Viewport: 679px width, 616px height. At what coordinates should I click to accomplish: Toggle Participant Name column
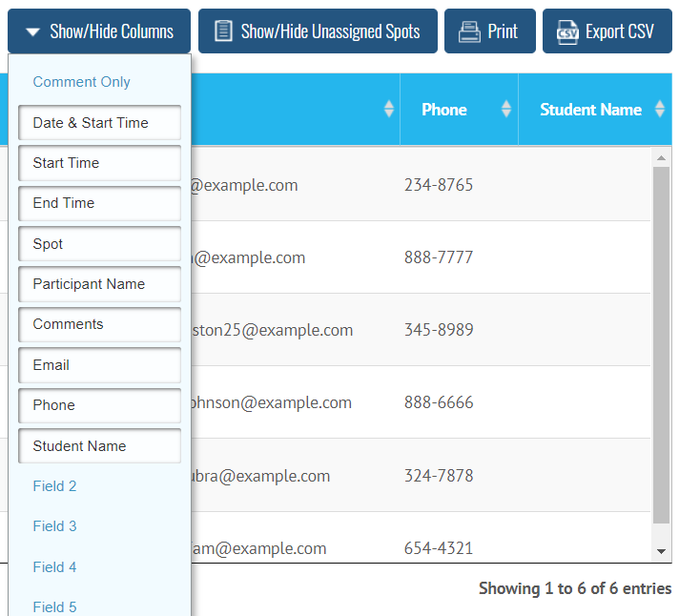point(99,284)
